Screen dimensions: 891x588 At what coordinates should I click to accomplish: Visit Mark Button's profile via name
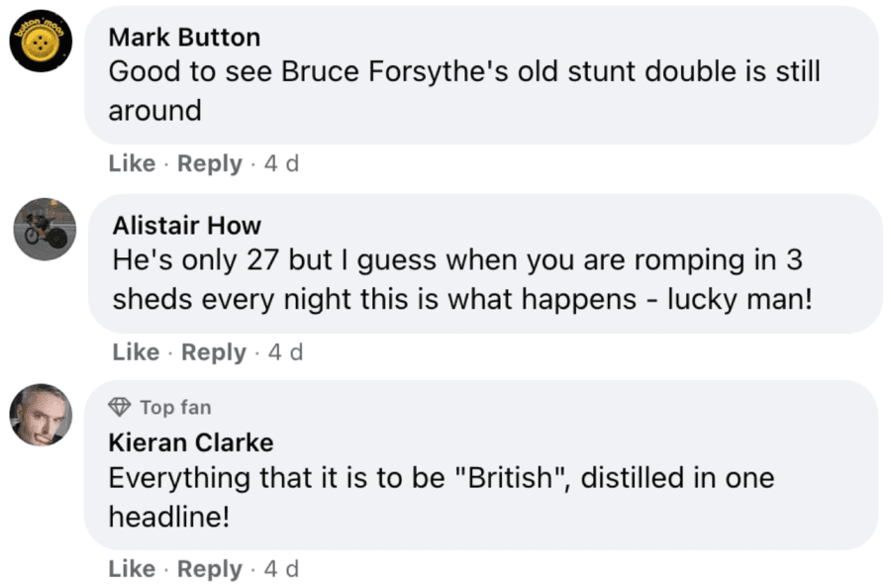(x=184, y=38)
